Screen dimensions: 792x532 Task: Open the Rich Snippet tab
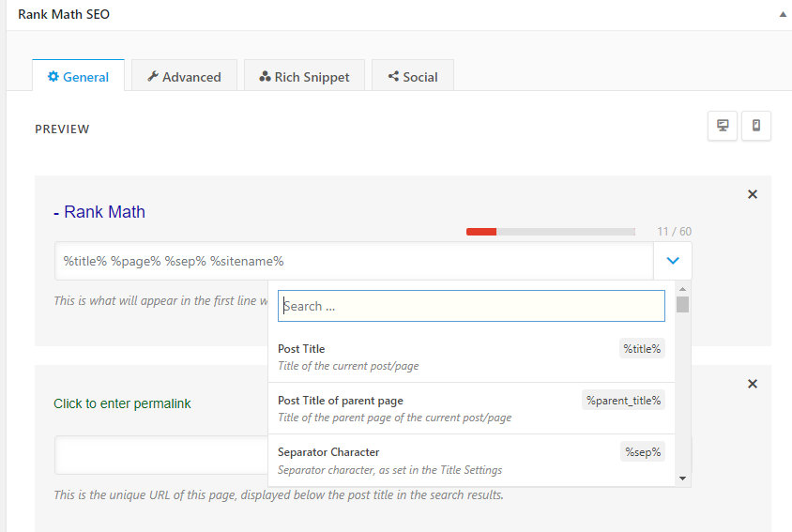coord(304,77)
